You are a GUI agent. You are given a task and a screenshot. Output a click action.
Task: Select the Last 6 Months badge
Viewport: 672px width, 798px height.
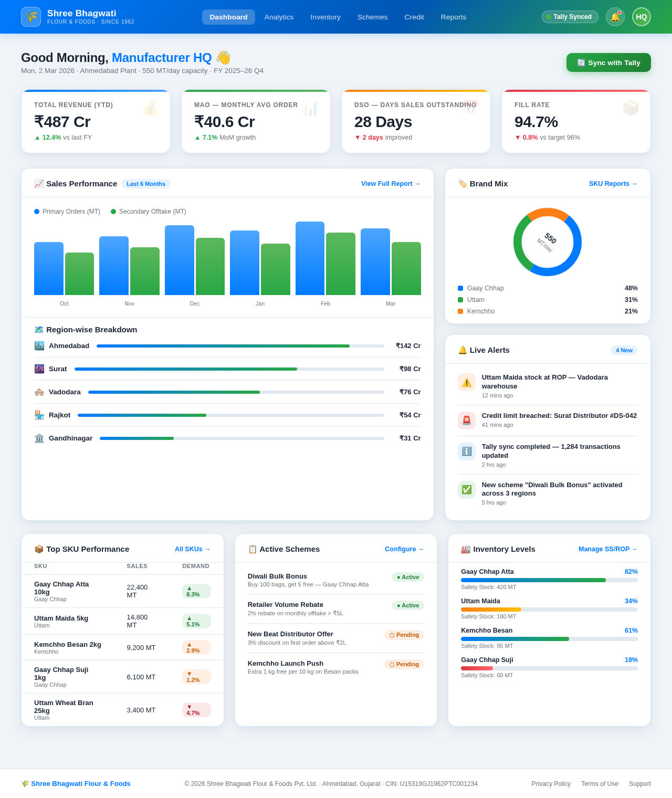[x=146, y=184]
